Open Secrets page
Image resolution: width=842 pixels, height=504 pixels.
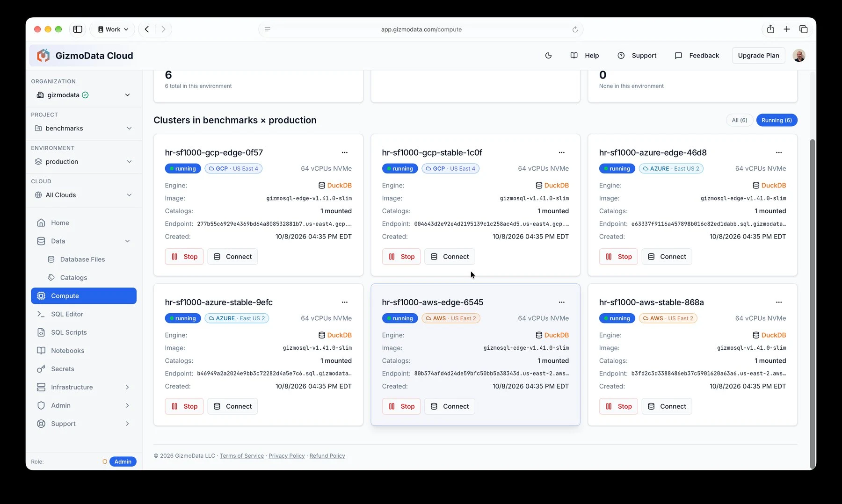click(84, 369)
